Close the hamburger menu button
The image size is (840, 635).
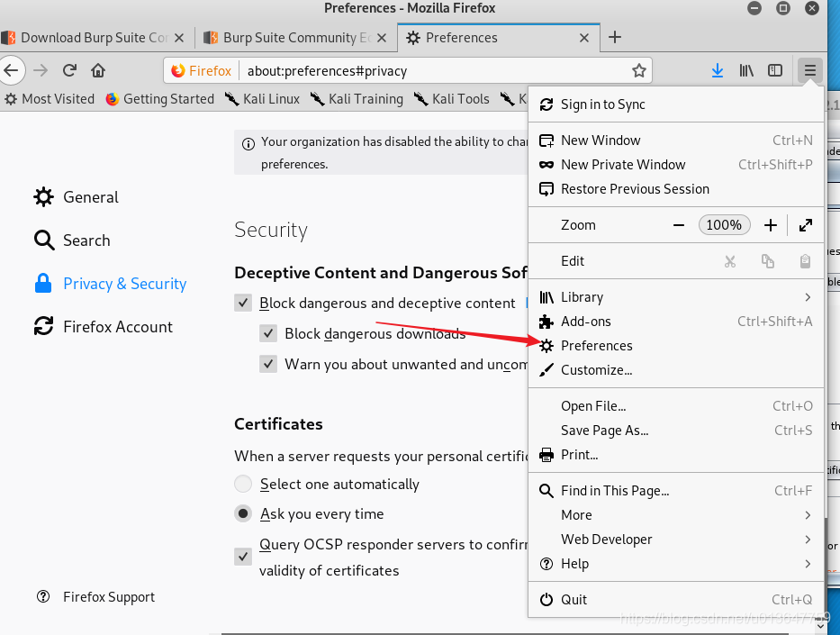click(809, 70)
